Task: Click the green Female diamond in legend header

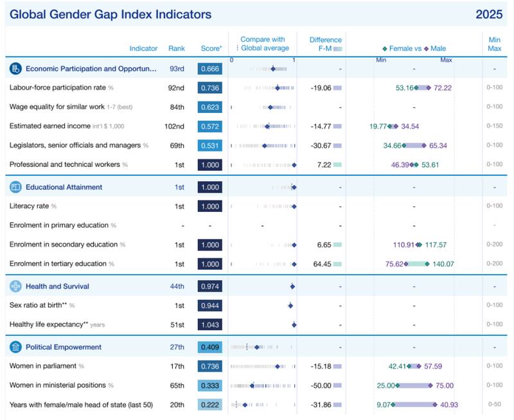Action: (384, 48)
